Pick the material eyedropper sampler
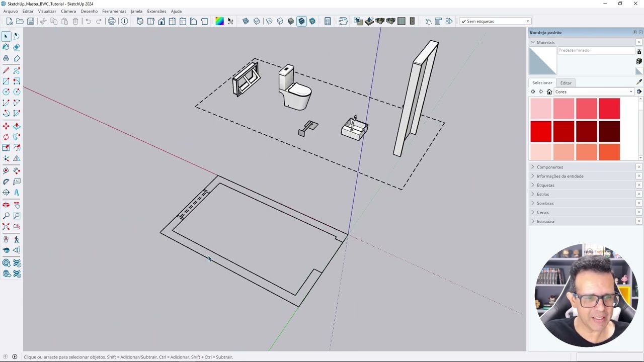 point(639,82)
